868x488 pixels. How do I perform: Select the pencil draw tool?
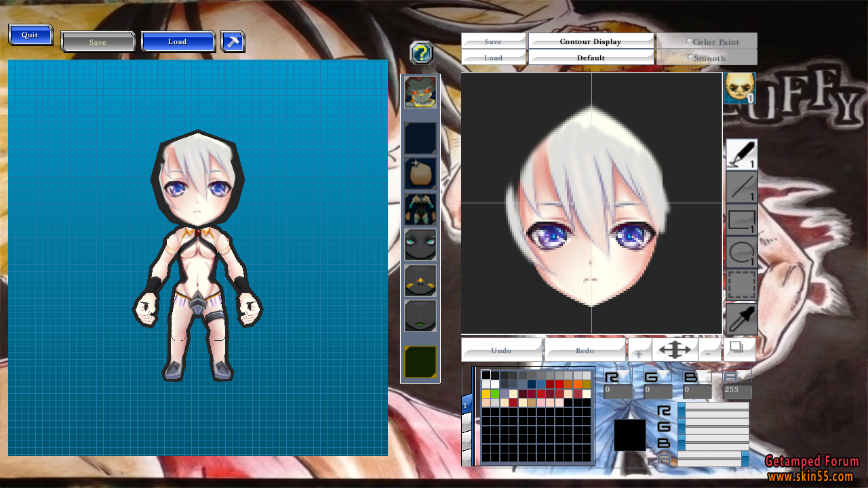(741, 154)
